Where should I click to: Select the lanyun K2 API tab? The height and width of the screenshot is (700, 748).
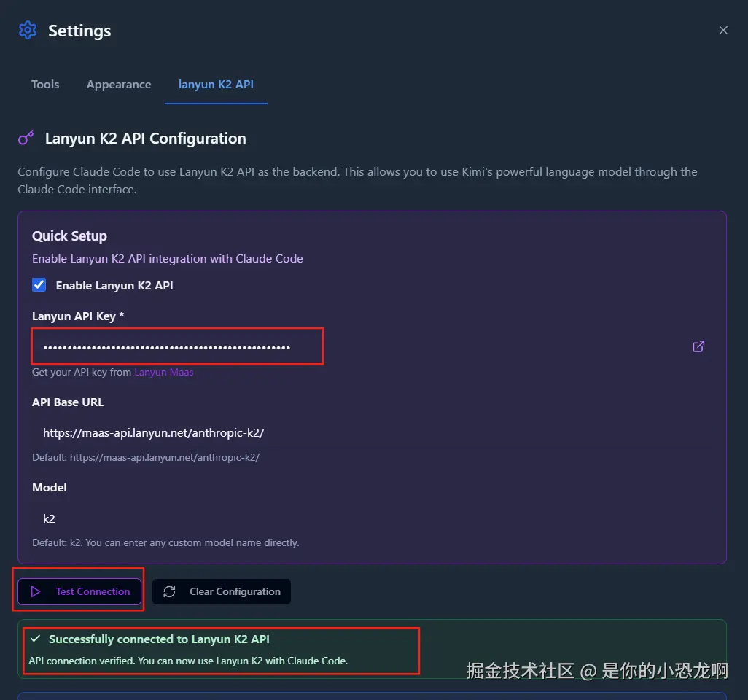pos(216,85)
